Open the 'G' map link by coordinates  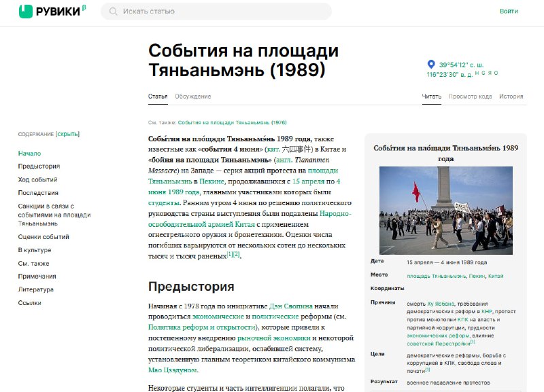(x=483, y=73)
